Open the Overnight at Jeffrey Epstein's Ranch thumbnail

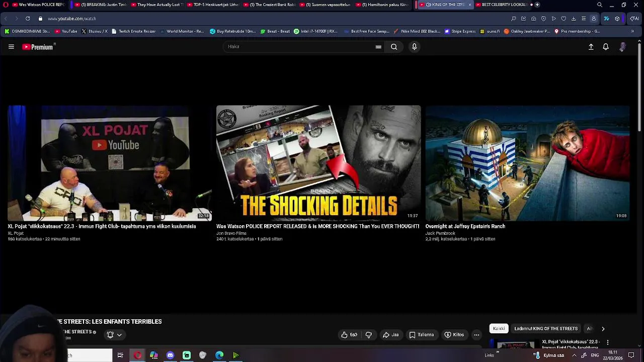pos(527,163)
